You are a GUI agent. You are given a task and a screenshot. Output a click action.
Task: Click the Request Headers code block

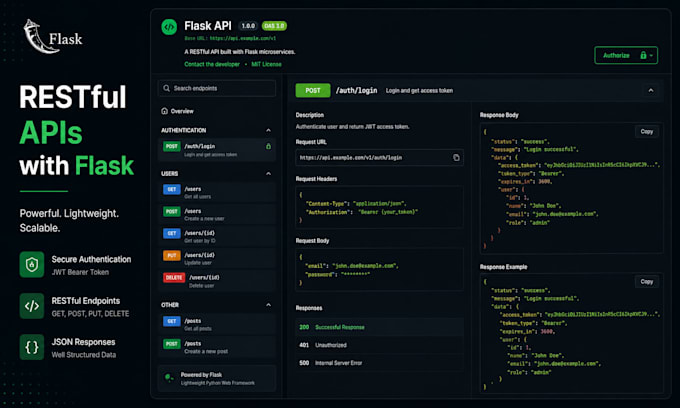click(379, 207)
